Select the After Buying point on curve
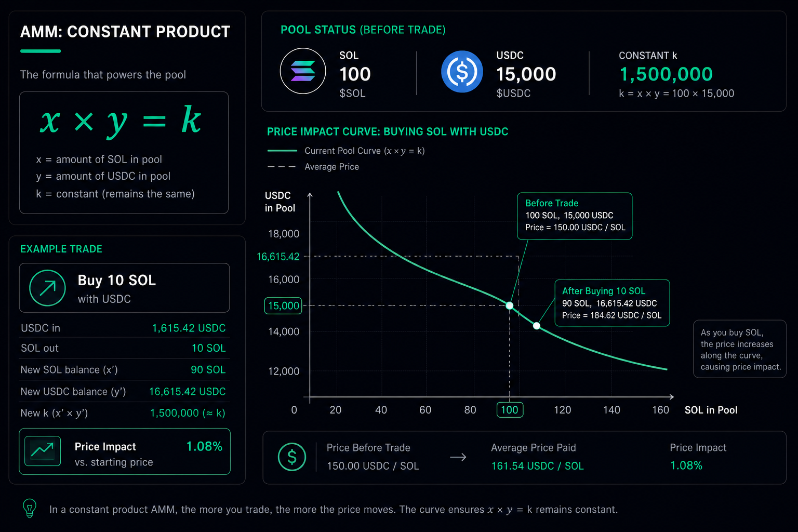This screenshot has height=532, width=798. pos(537,326)
